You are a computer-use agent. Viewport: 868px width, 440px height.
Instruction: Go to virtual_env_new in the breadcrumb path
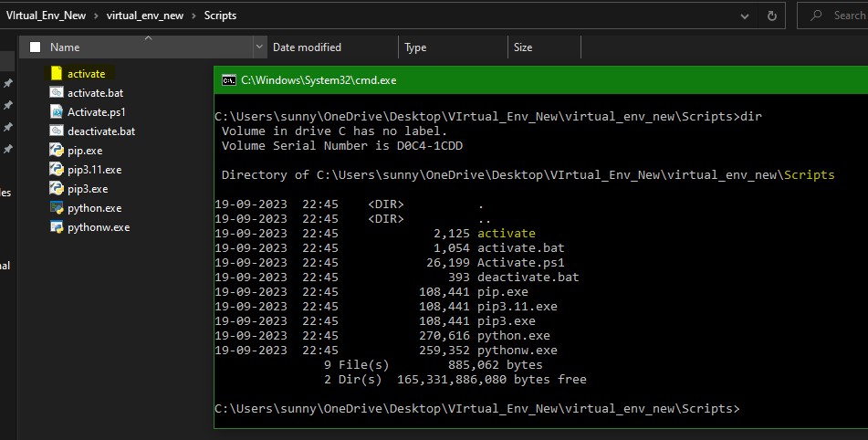pyautogui.click(x=144, y=16)
